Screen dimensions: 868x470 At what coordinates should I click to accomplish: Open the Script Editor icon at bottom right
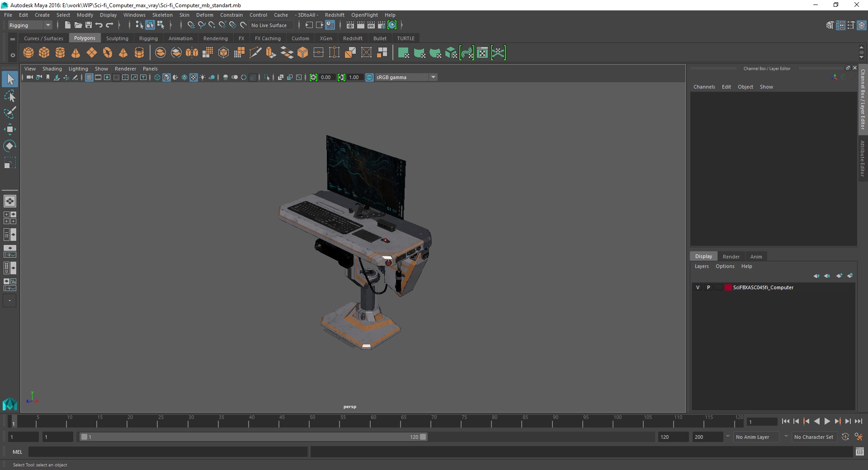(x=860, y=451)
